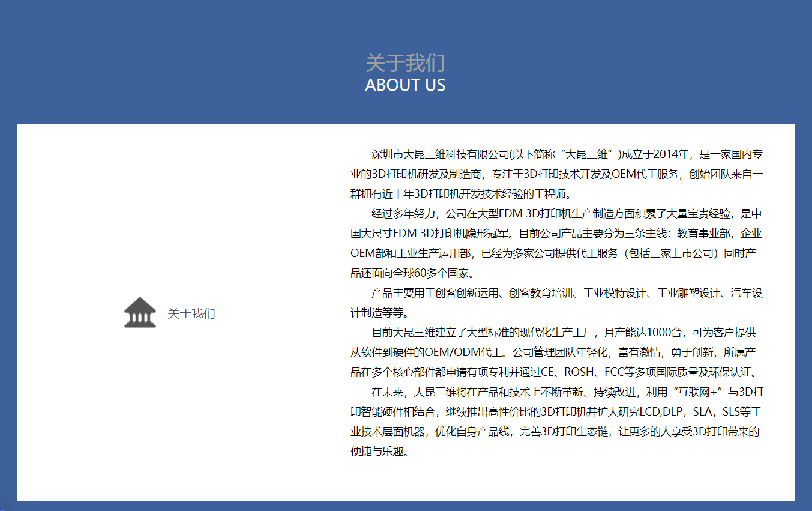
Task: Click the museum building icon
Action: [x=140, y=313]
